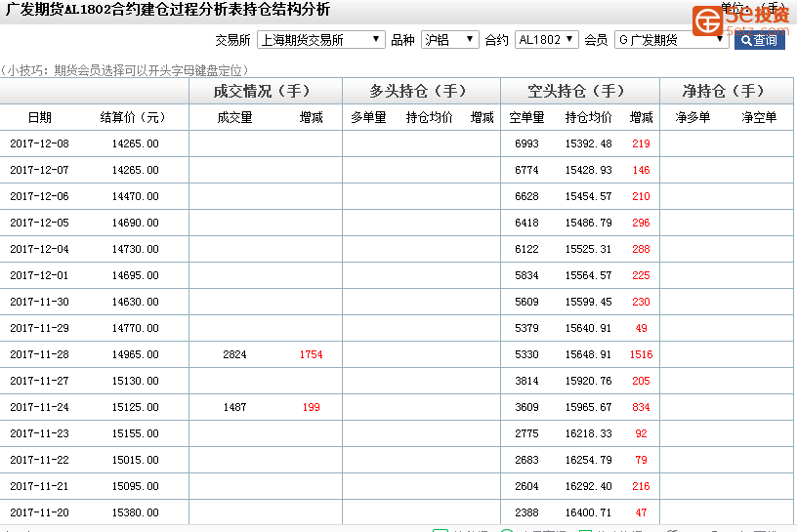Open the 会员 广发期货 member dropdown
The width and height of the screenshot is (797, 532).
(671, 40)
